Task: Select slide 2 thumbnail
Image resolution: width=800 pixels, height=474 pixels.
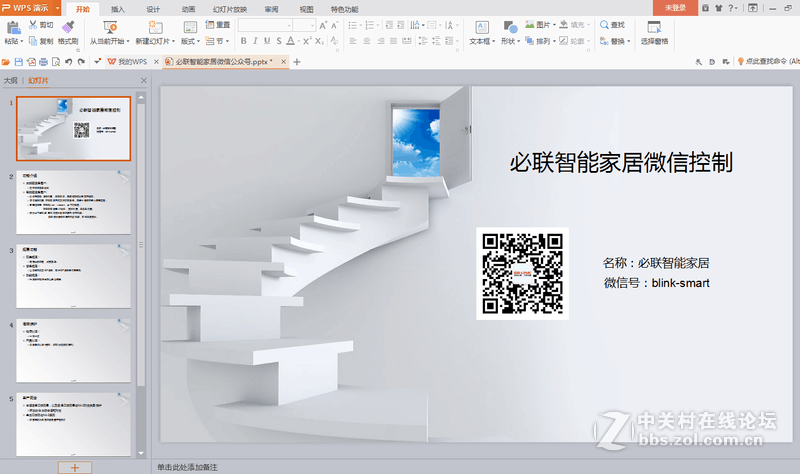Action: (x=73, y=202)
